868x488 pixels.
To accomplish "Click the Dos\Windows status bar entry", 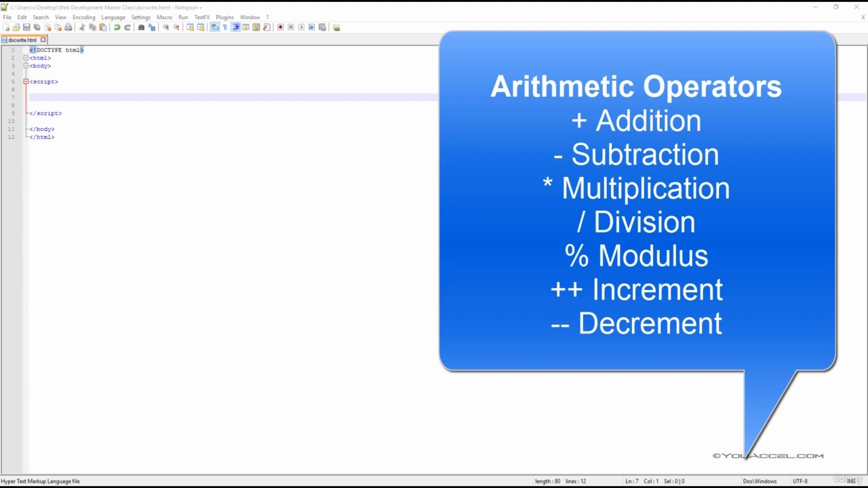I will pos(759,481).
